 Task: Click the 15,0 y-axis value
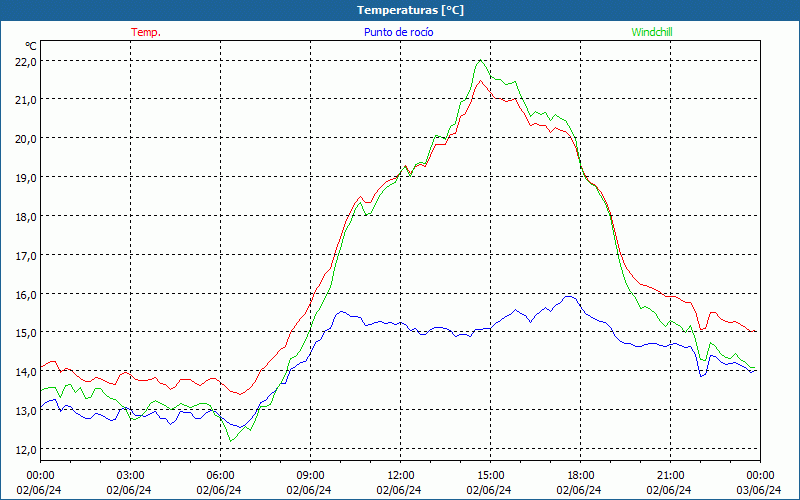click(27, 334)
